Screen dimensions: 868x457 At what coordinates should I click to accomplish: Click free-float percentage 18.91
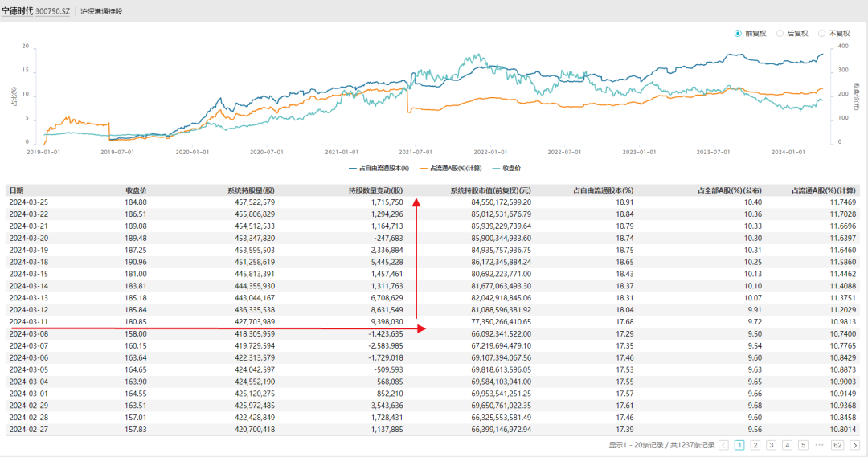[x=625, y=202]
